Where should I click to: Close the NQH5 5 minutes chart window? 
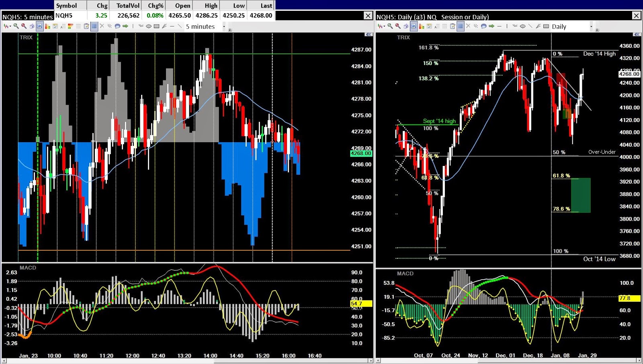[x=368, y=16]
